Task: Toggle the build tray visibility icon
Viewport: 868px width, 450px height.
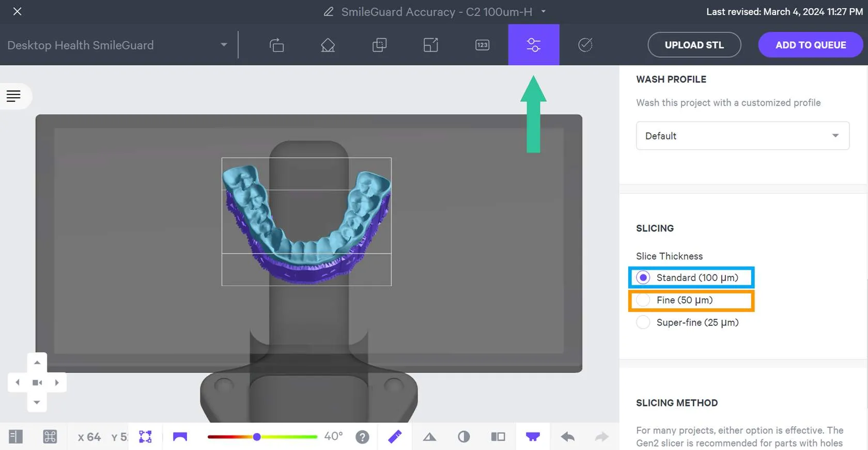Action: [533, 437]
